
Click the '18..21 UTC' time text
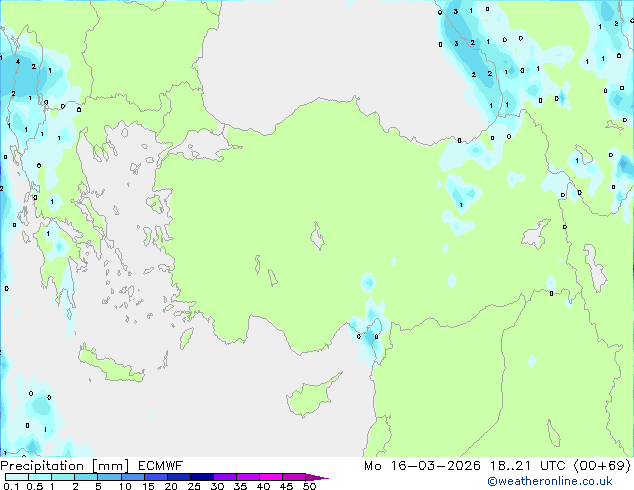pyautogui.click(x=529, y=466)
